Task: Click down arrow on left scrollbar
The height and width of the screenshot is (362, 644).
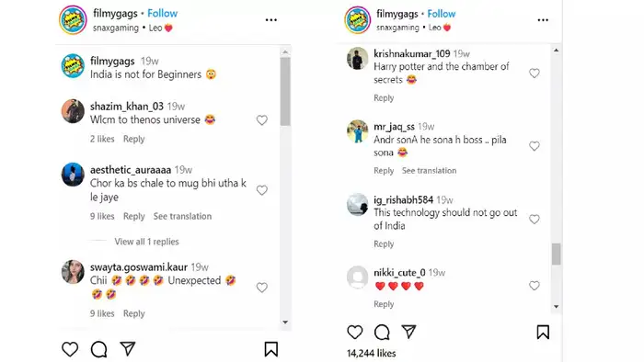Action: click(285, 322)
